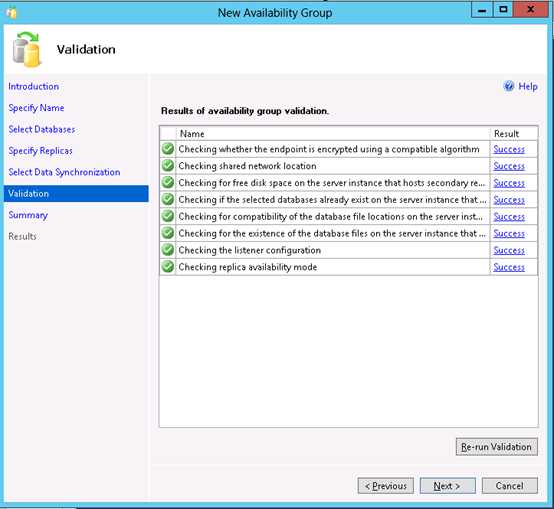The width and height of the screenshot is (554, 509).
Task: Click the database validation wizard header icon
Action: 26,49
